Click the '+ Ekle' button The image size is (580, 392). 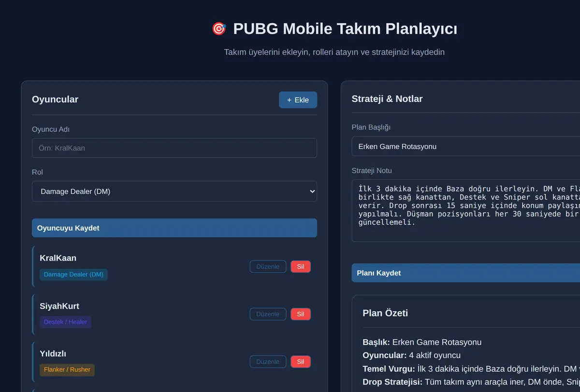(x=298, y=100)
